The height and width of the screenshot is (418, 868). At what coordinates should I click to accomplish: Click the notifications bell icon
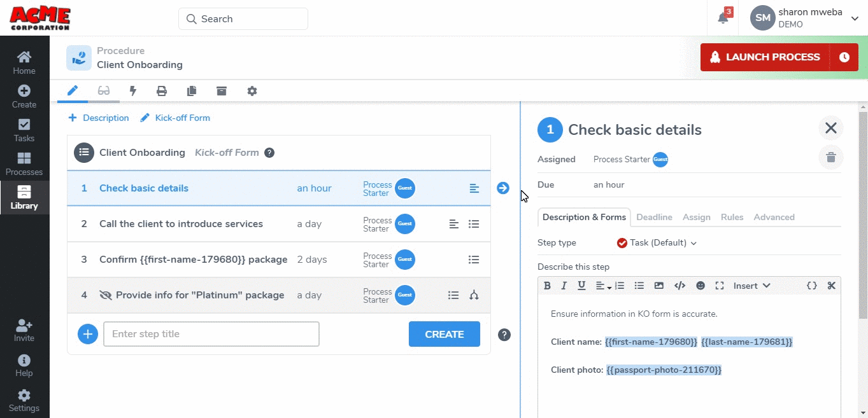723,18
